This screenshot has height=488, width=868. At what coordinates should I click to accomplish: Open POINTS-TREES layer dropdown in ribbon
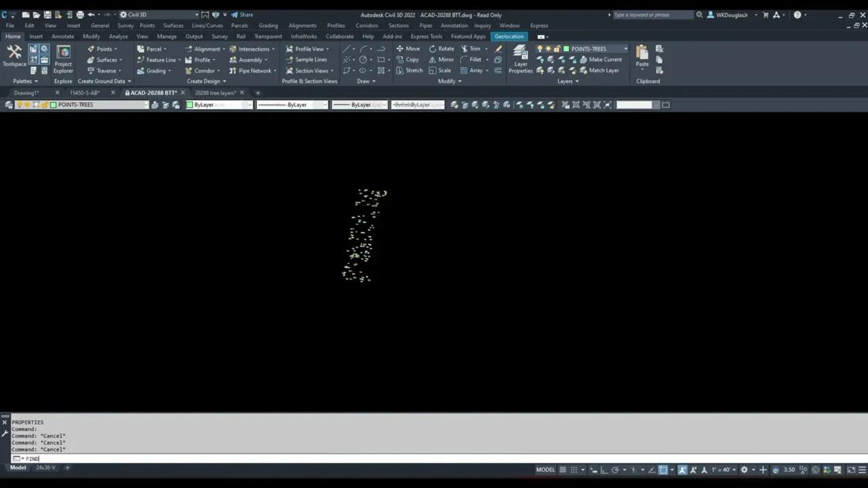point(625,49)
